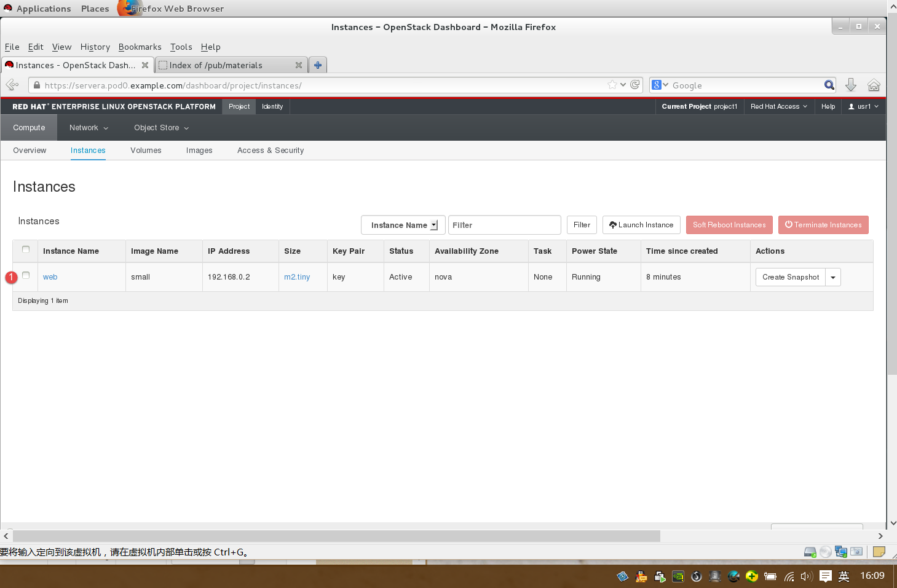Click the yellow sticky note icon in VM status bar
This screenshot has width=897, height=588.
879,552
